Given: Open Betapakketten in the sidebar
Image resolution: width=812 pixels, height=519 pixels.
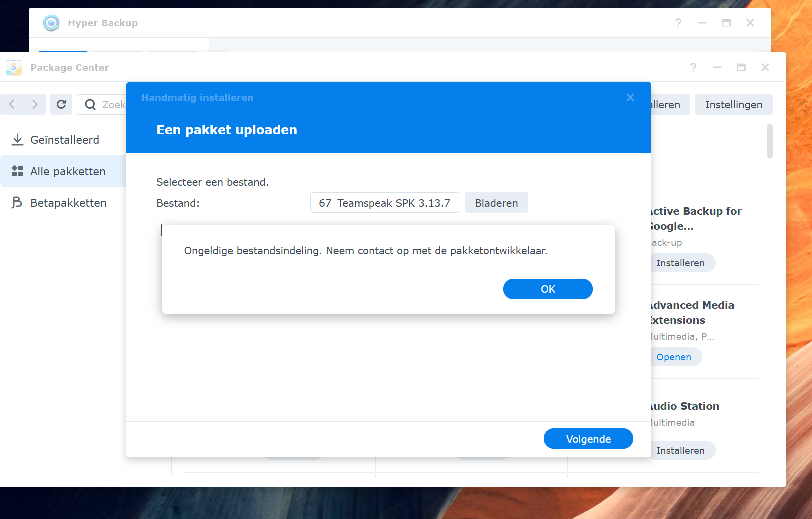Looking at the screenshot, I should pyautogui.click(x=68, y=203).
